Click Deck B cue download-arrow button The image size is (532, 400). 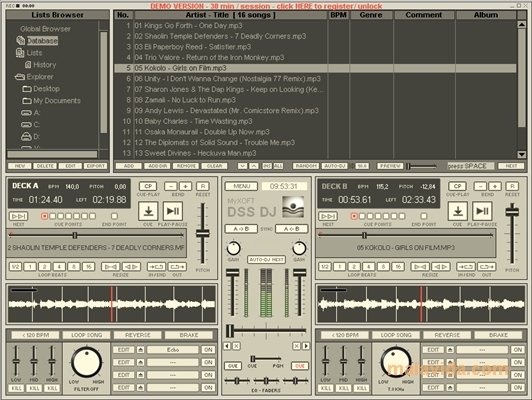pos(458,211)
